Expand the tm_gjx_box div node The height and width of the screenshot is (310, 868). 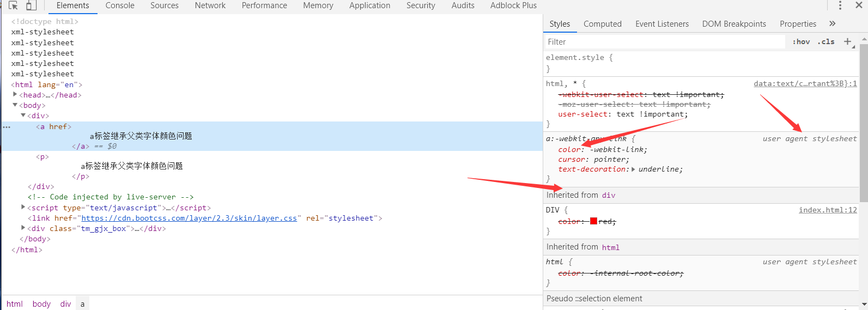pos(23,228)
